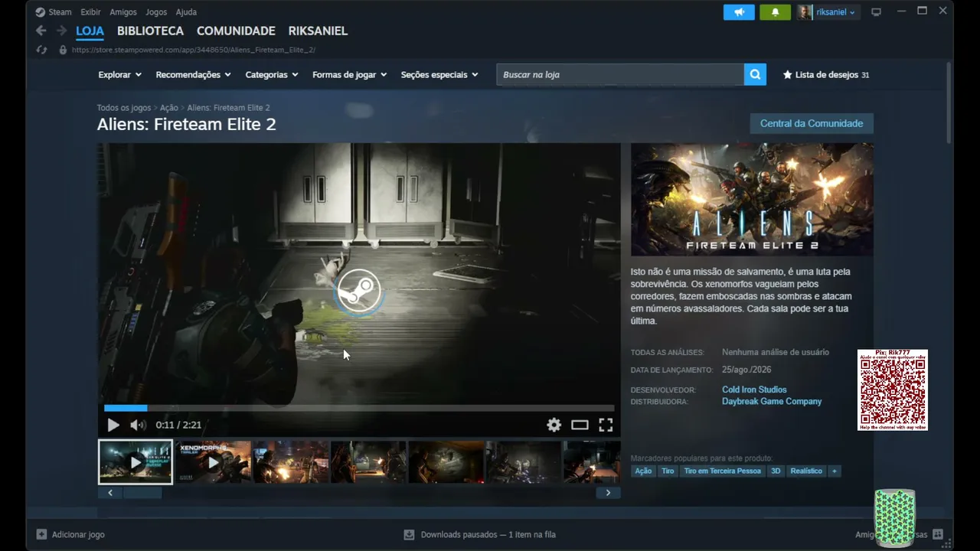Open the green bell notifications

point(775,12)
